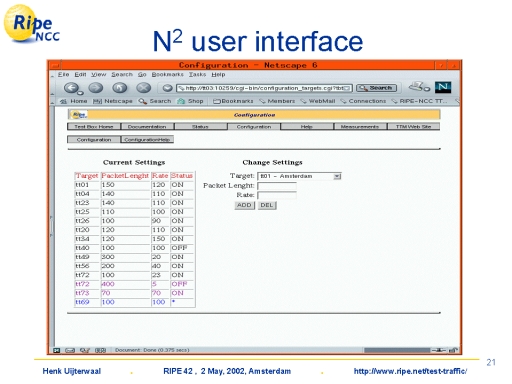
Task: Open the Search menu
Action: pyautogui.click(x=122, y=74)
